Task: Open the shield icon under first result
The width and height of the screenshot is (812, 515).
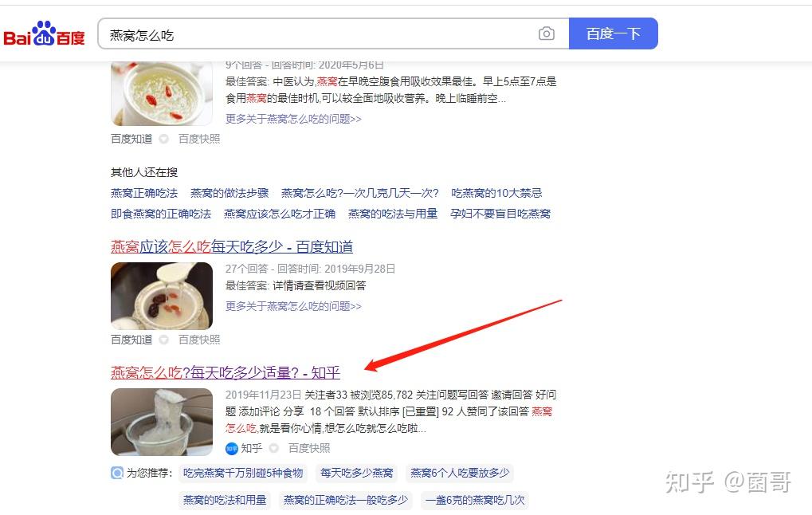Action: (x=163, y=139)
